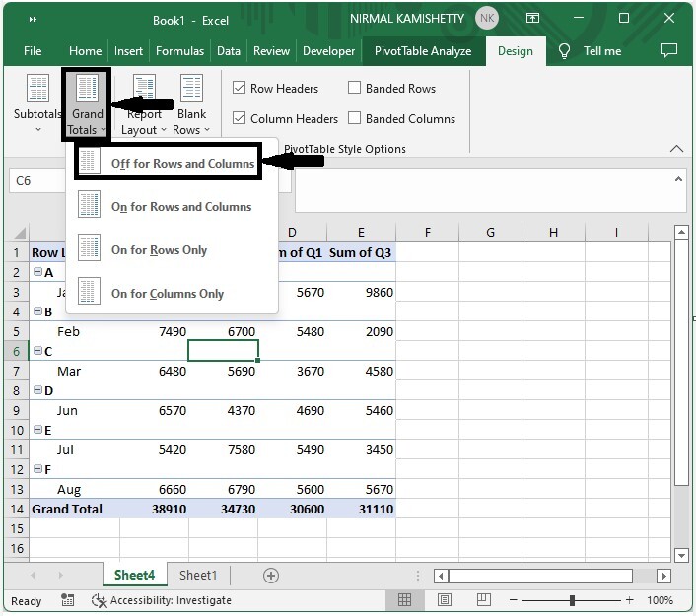The image size is (696, 616).
Task: Click the NK account avatar
Action: pyautogui.click(x=487, y=18)
